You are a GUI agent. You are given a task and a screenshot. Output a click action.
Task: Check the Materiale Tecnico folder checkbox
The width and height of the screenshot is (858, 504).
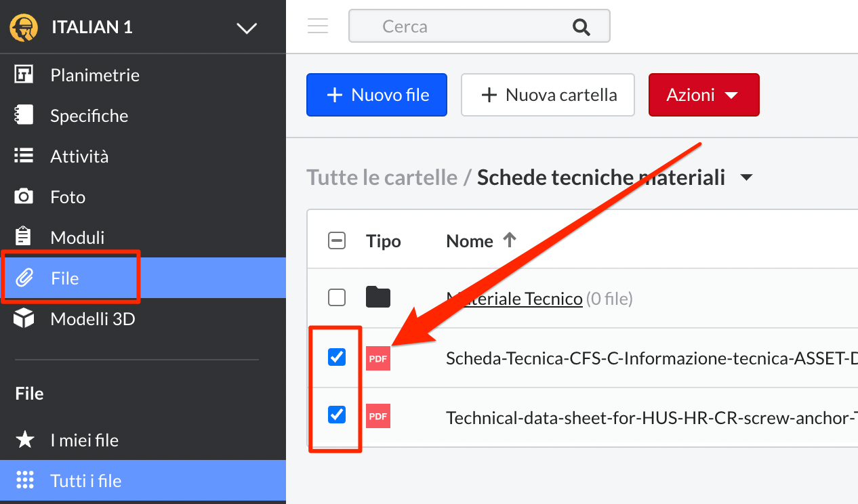(x=337, y=297)
